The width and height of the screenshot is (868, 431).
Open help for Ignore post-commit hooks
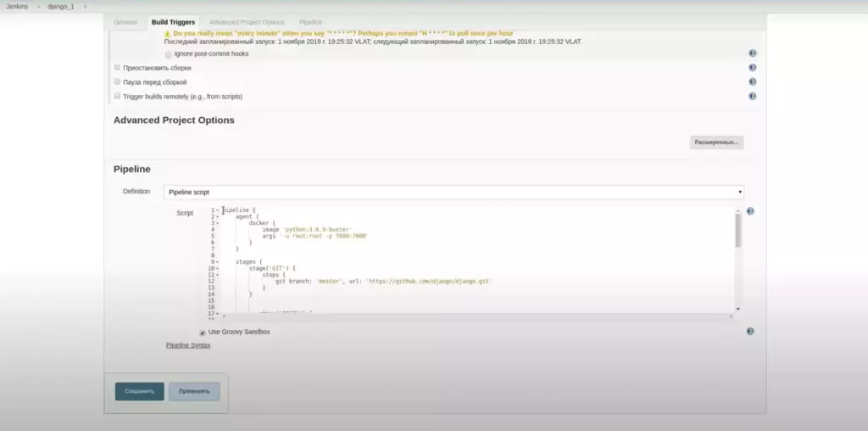tap(753, 53)
